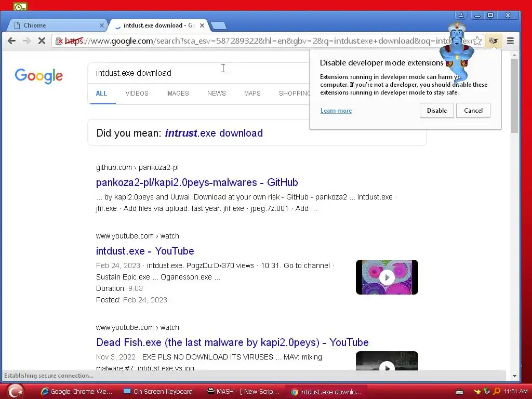Open the Dead Fish.exe YouTube result

(232, 342)
